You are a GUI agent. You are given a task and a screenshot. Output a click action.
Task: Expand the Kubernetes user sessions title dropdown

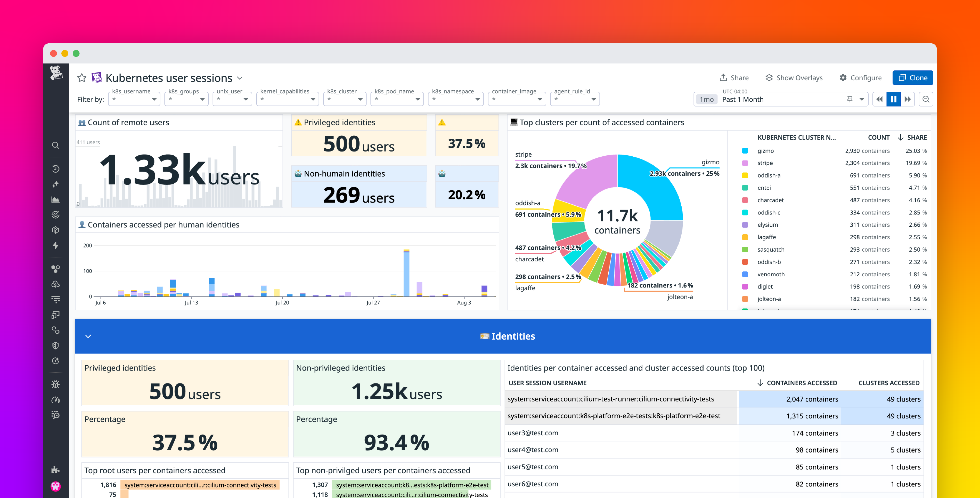click(x=240, y=78)
